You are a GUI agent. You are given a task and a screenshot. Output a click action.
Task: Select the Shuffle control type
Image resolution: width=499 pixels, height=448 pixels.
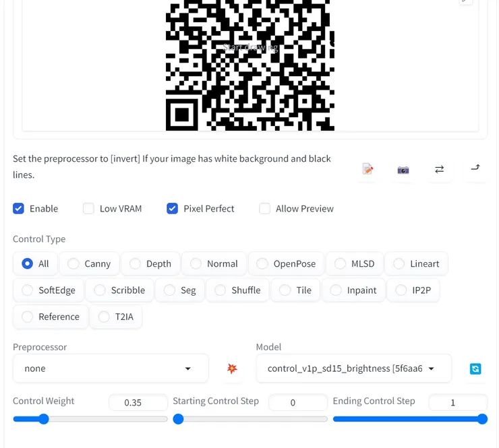tap(238, 290)
